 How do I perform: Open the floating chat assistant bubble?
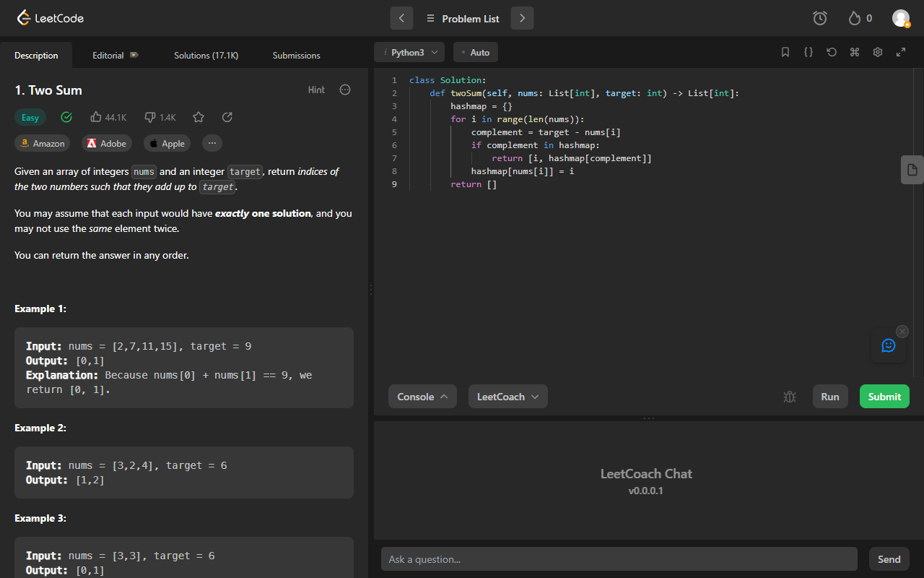tap(889, 345)
